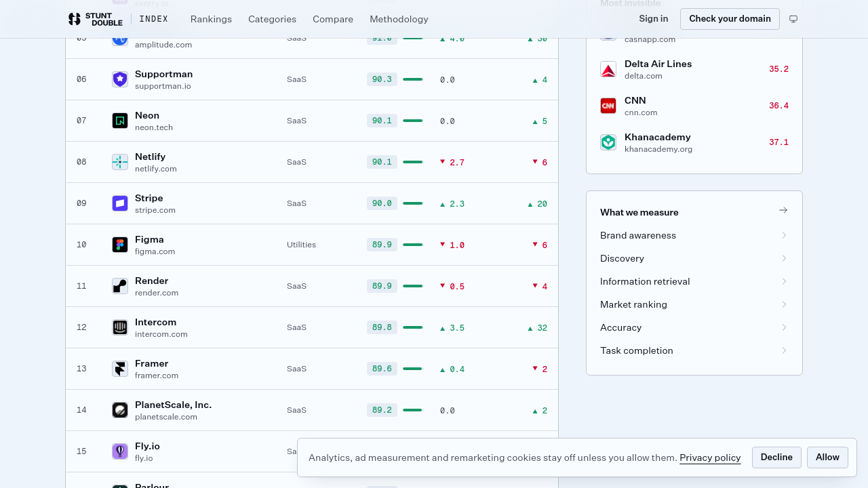Click Netlify's score change 2.7
Image resolution: width=868 pixels, height=488 pixels.
tap(457, 163)
